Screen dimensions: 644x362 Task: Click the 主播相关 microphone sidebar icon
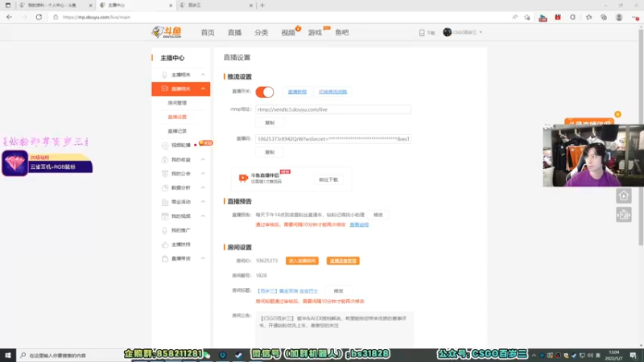pos(164,75)
